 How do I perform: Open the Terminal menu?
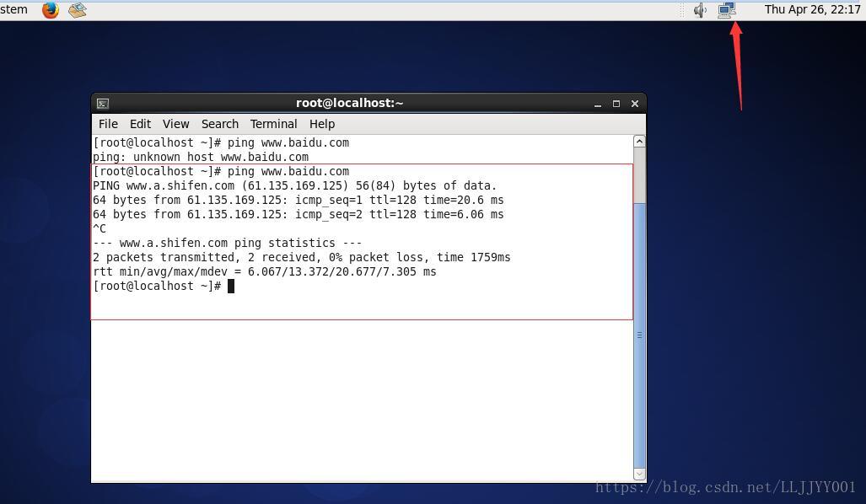pos(273,124)
